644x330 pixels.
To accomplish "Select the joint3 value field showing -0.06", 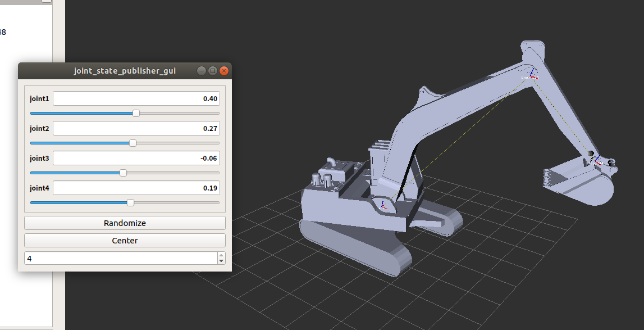I will pyautogui.click(x=136, y=158).
